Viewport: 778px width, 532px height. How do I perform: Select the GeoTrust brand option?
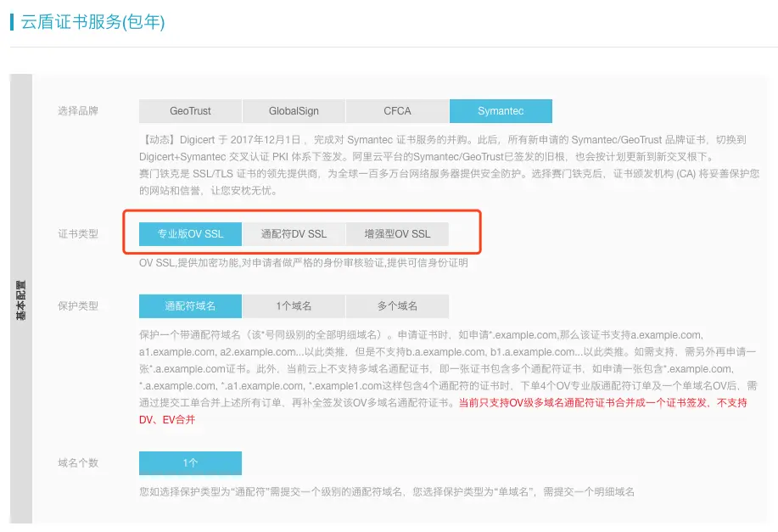pyautogui.click(x=190, y=110)
